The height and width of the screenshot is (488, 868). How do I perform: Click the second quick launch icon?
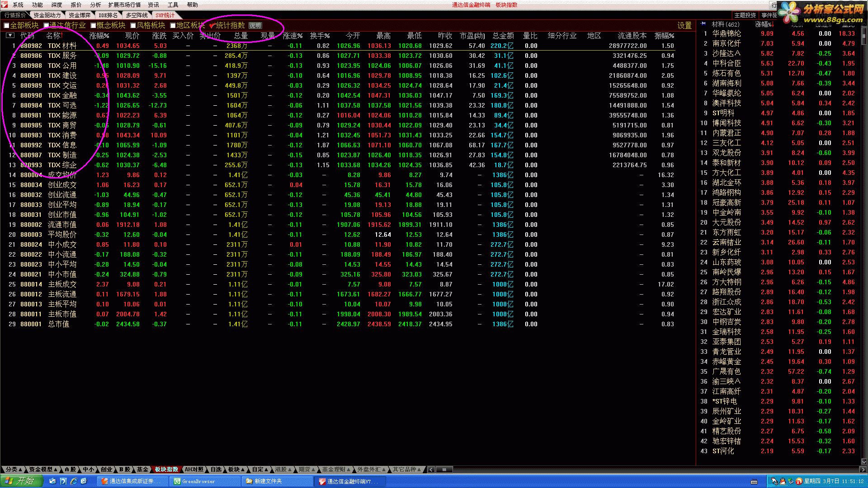[63, 481]
